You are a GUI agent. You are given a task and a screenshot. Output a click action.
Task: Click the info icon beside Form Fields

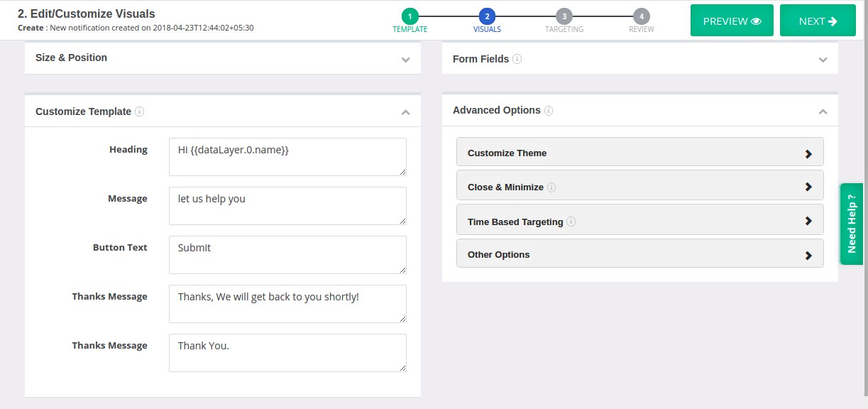click(517, 59)
